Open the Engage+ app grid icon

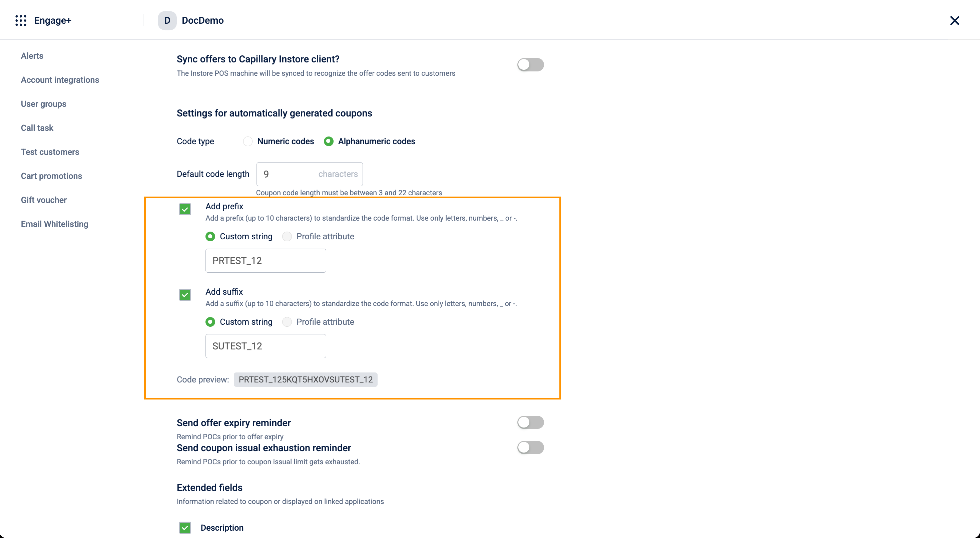(x=21, y=21)
